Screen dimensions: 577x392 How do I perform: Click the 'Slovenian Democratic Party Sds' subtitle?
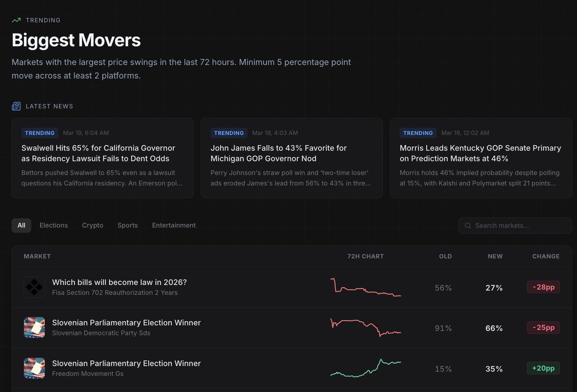(101, 333)
